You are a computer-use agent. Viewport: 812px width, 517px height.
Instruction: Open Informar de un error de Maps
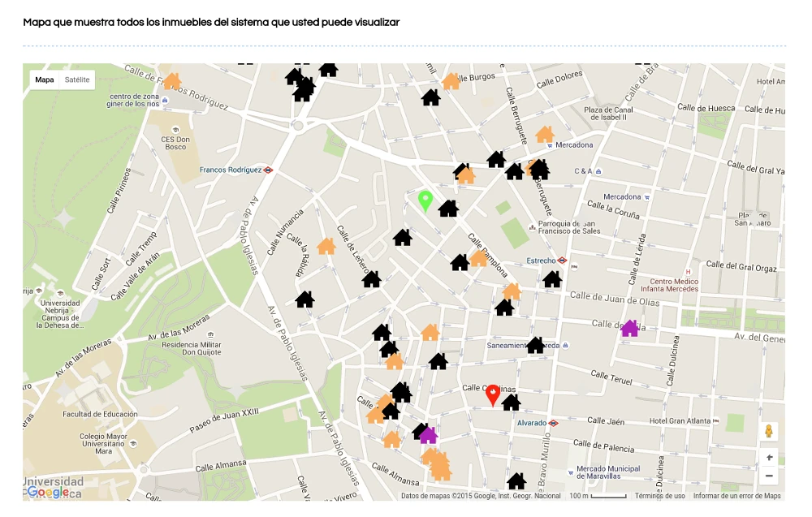coord(737,496)
